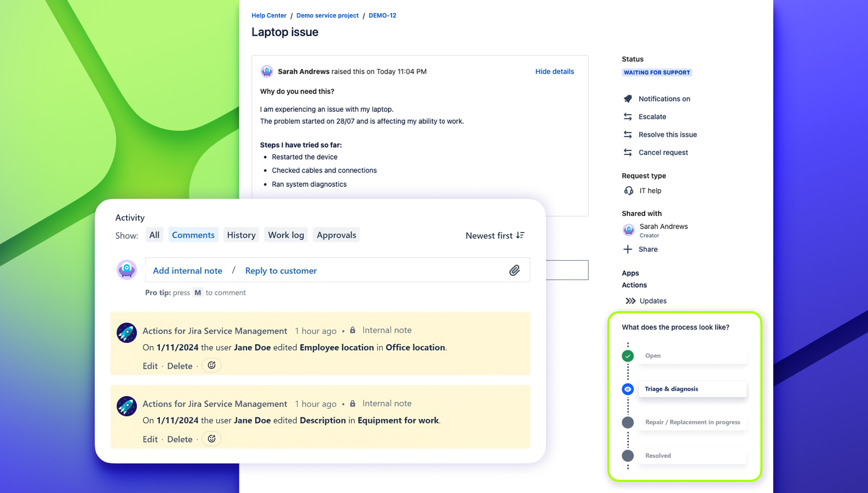Click the user avatar beside comment box

coord(127,270)
